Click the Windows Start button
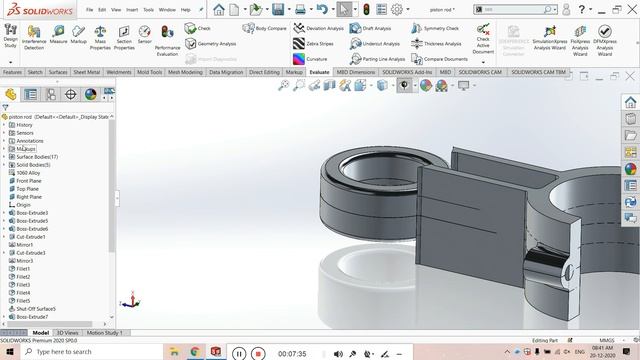This screenshot has height=360, width=640. click(x=10, y=351)
